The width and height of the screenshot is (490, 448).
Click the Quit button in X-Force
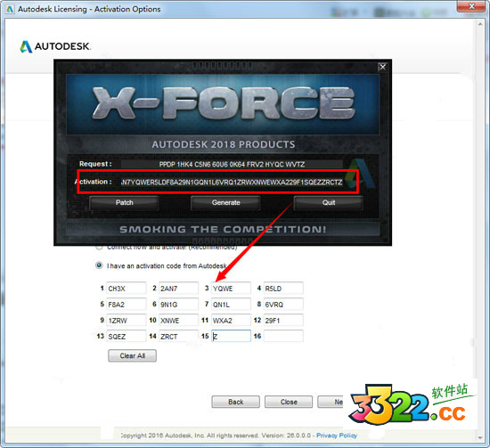pos(328,202)
